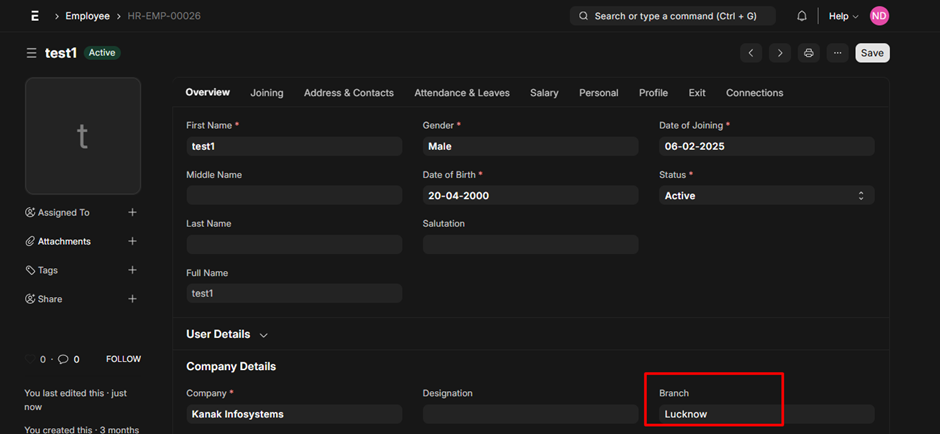Open the three-dot more options menu
940x434 pixels.
[837, 53]
